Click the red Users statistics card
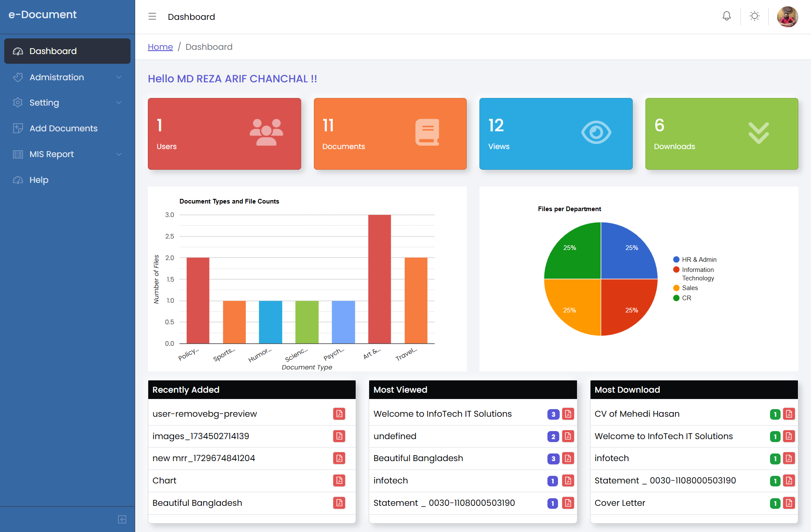Viewport: 811px width, 532px height. [x=224, y=134]
